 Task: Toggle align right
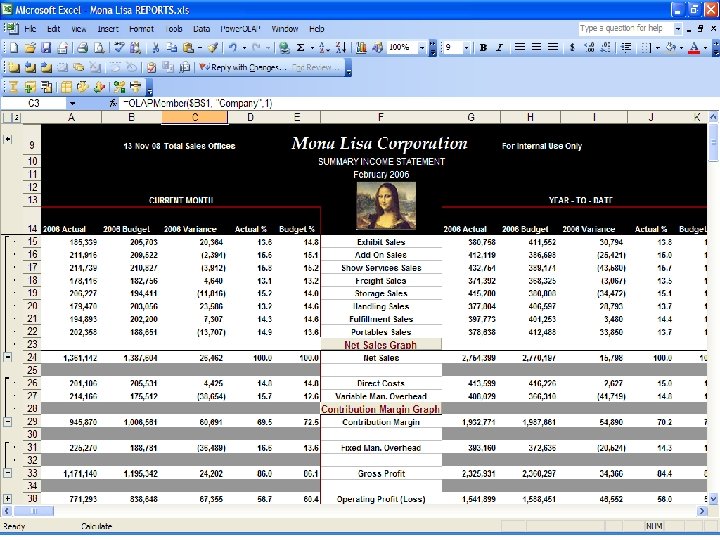553,47
